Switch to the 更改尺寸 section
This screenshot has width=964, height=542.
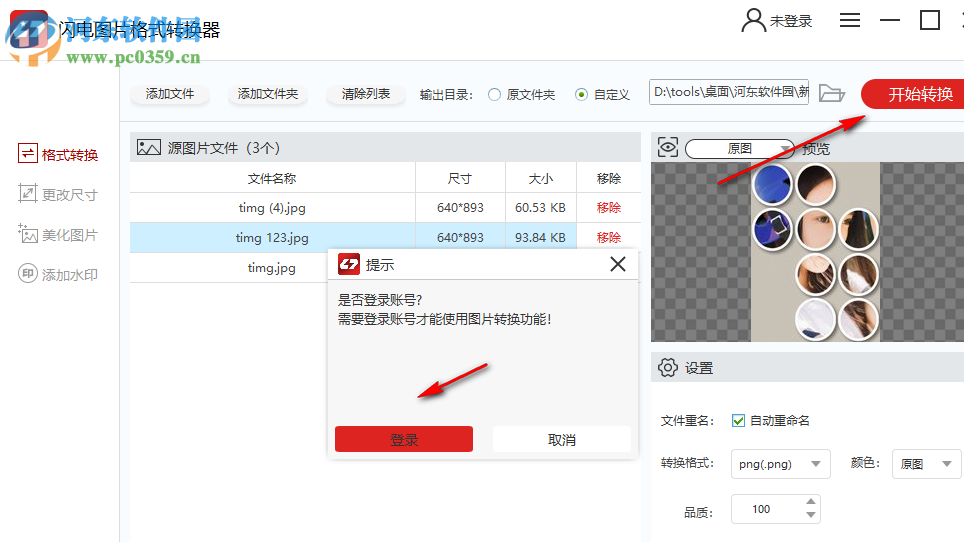click(58, 194)
